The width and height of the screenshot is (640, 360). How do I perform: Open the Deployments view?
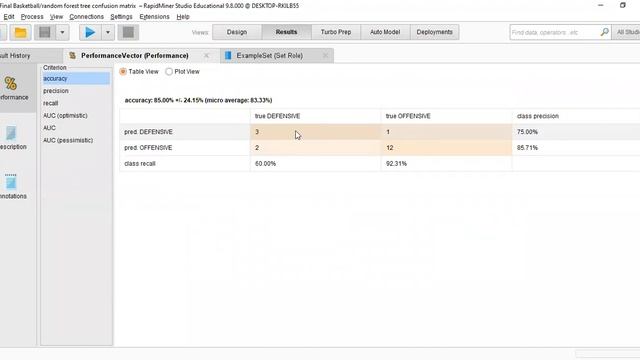[434, 32]
